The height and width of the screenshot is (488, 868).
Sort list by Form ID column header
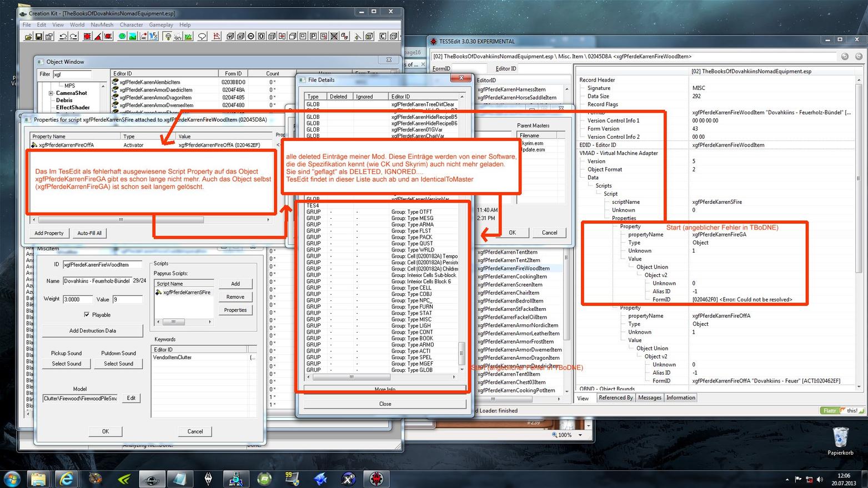233,73
